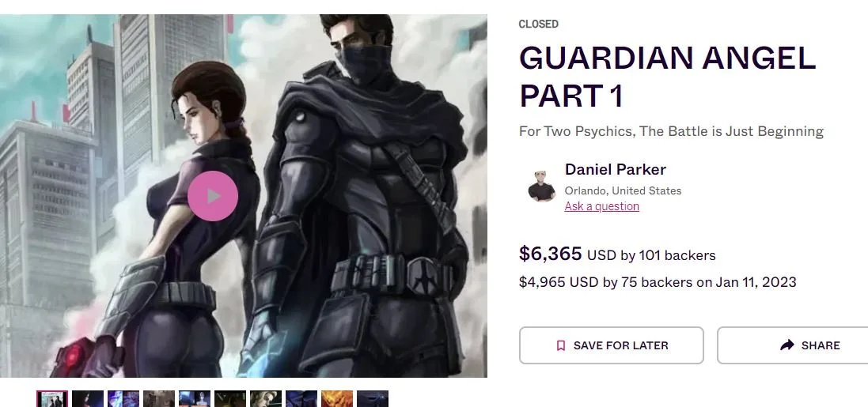This screenshot has width=868, height=407.
Task: Select the second gallery thumbnail
Action: tap(88, 399)
